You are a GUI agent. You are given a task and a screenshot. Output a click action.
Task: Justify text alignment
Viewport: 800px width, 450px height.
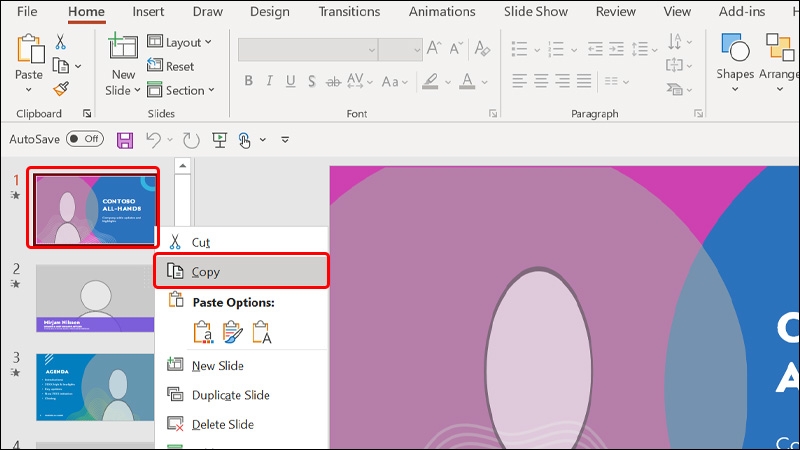tap(584, 81)
